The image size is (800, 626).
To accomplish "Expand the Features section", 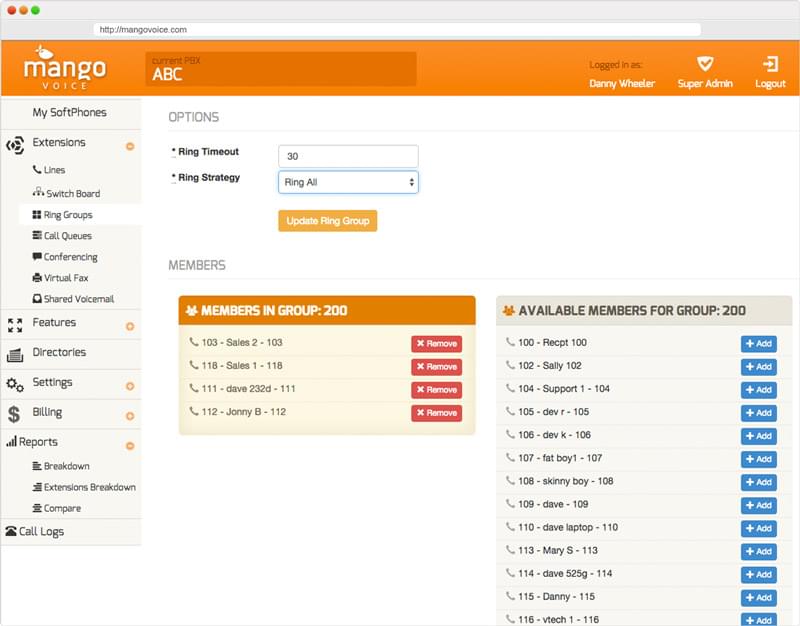I will (130, 326).
